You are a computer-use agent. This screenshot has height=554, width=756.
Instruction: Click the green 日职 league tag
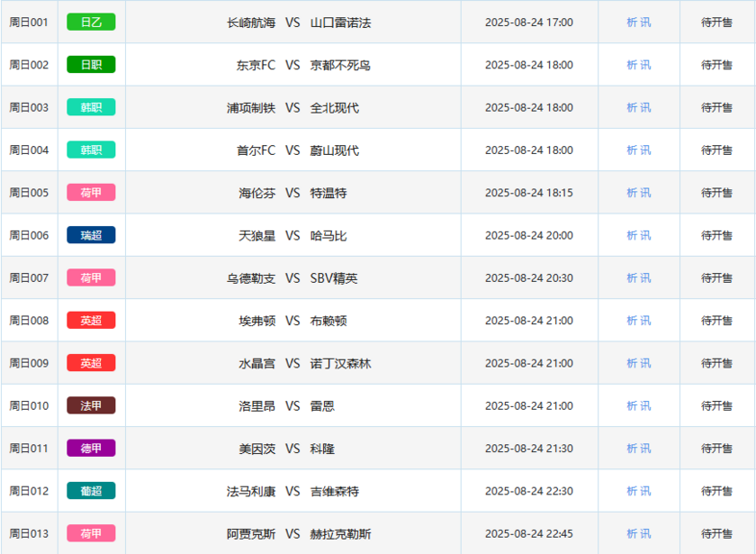click(91, 65)
